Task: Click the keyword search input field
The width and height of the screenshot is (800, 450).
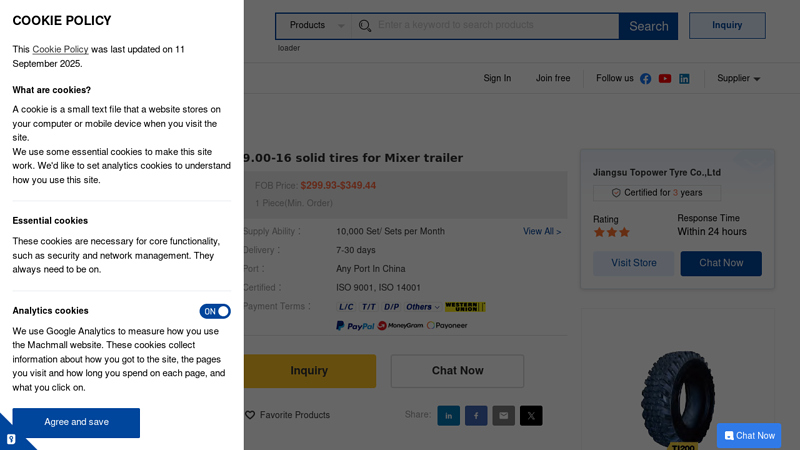Action: coord(495,26)
